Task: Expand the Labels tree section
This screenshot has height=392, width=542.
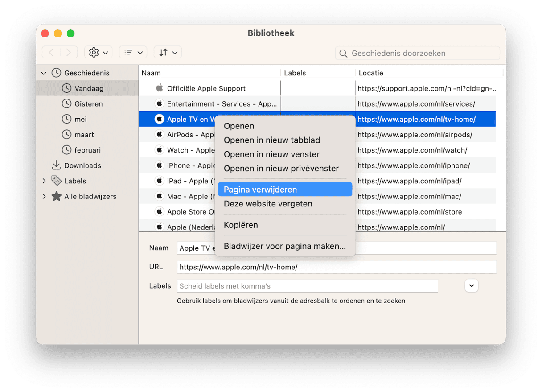Action: pos(44,181)
